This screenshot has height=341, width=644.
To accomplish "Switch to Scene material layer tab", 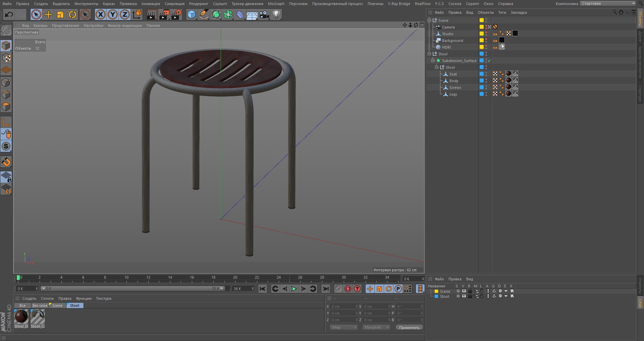I will tap(57, 305).
